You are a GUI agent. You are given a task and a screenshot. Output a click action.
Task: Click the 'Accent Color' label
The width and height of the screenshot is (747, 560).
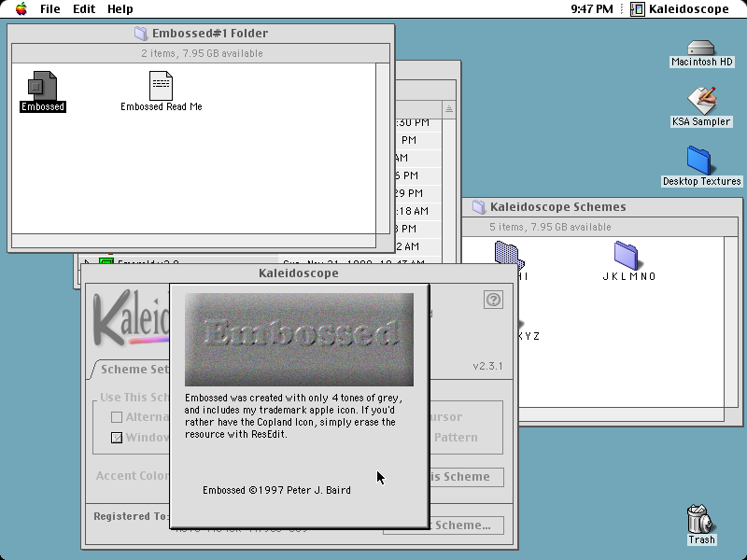click(x=133, y=476)
